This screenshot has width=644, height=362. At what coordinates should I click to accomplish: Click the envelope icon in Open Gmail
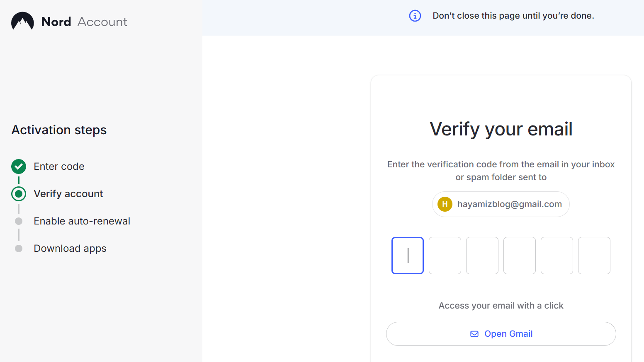[474, 334]
